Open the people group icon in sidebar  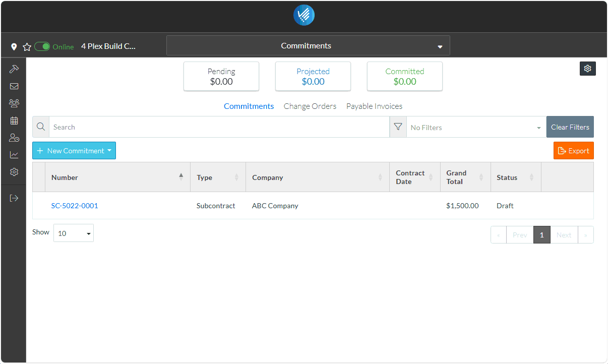[14, 103]
